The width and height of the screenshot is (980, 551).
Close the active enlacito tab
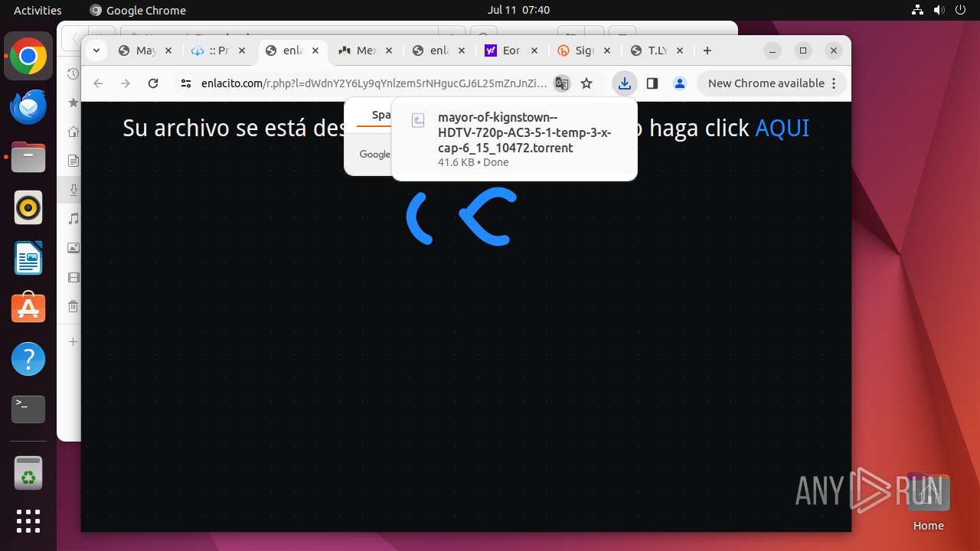pos(315,51)
